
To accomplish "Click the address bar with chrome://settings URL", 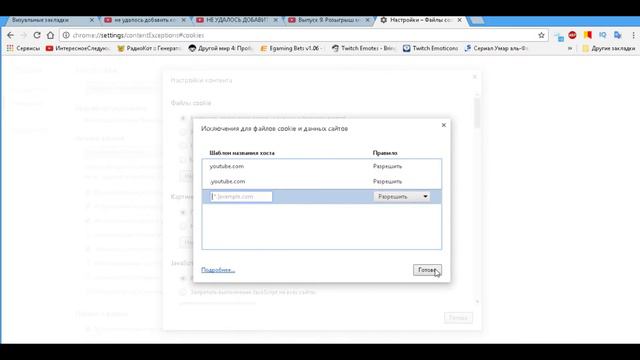I will (304, 36).
